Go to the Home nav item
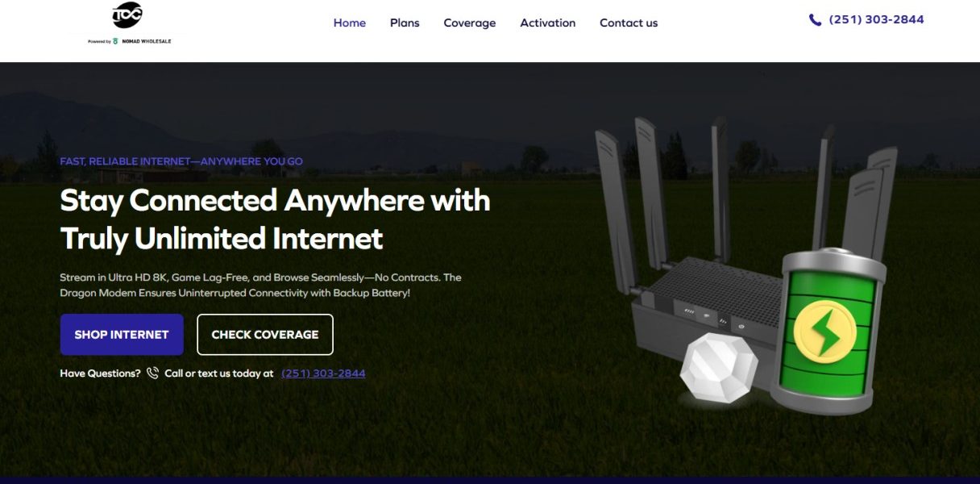Viewport: 980px width, 484px height. (350, 23)
